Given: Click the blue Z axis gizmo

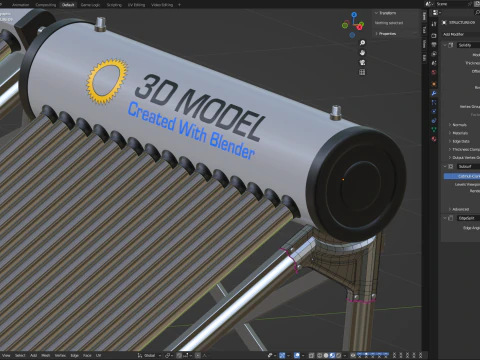Looking at the screenshot, I should pyautogui.click(x=354, y=15).
